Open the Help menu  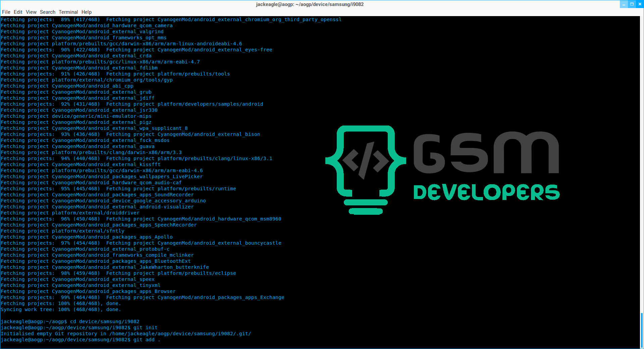point(87,12)
